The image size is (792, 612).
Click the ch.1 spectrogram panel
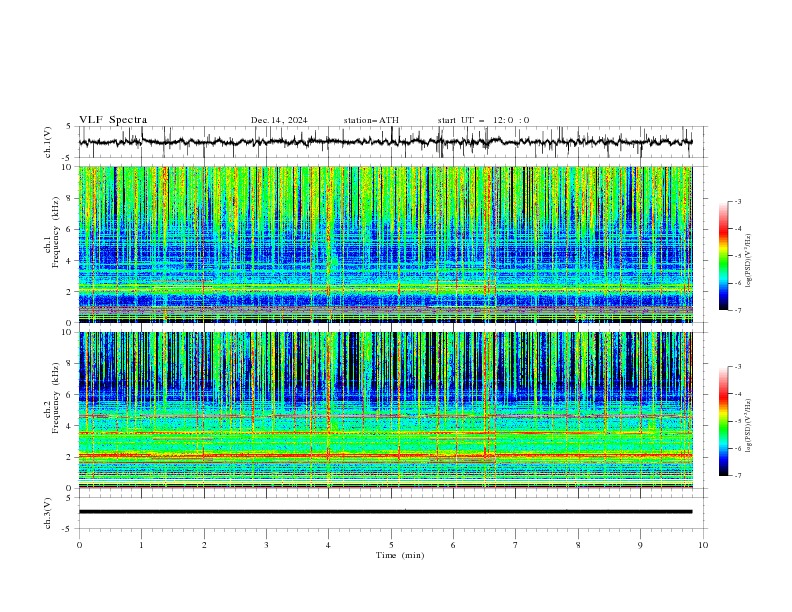385,244
